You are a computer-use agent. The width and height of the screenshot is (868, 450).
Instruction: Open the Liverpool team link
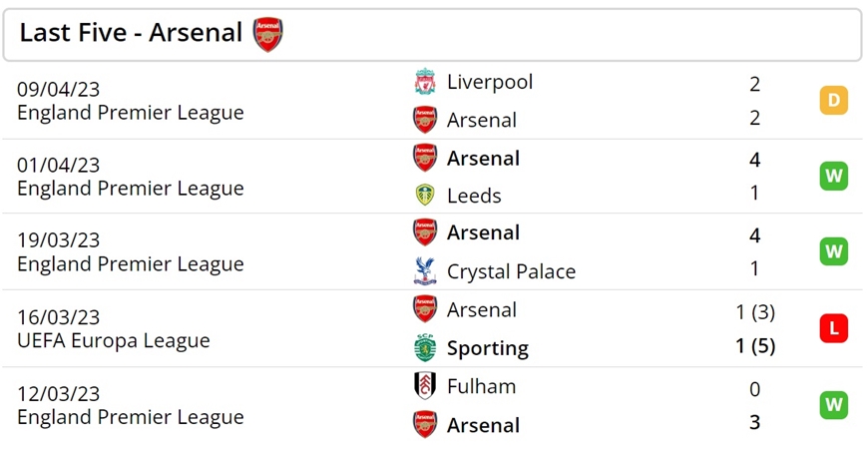click(490, 82)
